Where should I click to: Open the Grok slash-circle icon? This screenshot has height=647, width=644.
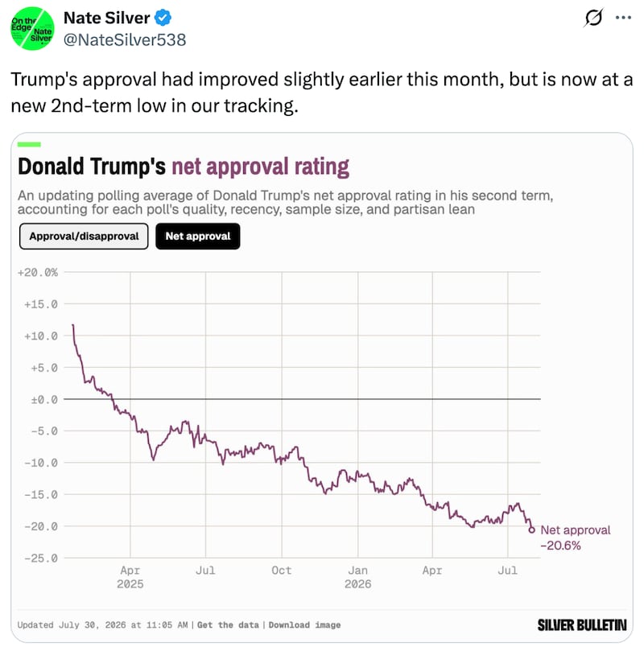pos(593,18)
